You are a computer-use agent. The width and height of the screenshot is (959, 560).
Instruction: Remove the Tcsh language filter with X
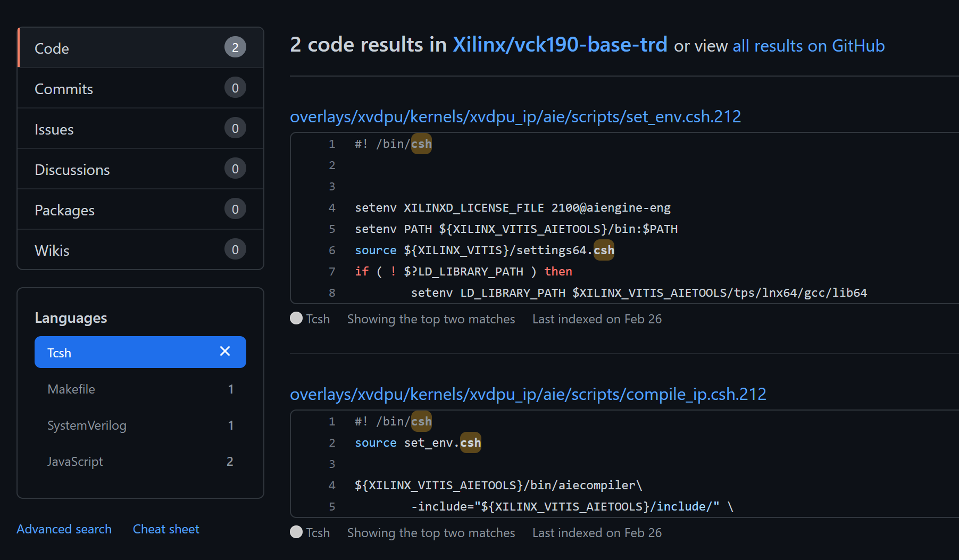[225, 352]
